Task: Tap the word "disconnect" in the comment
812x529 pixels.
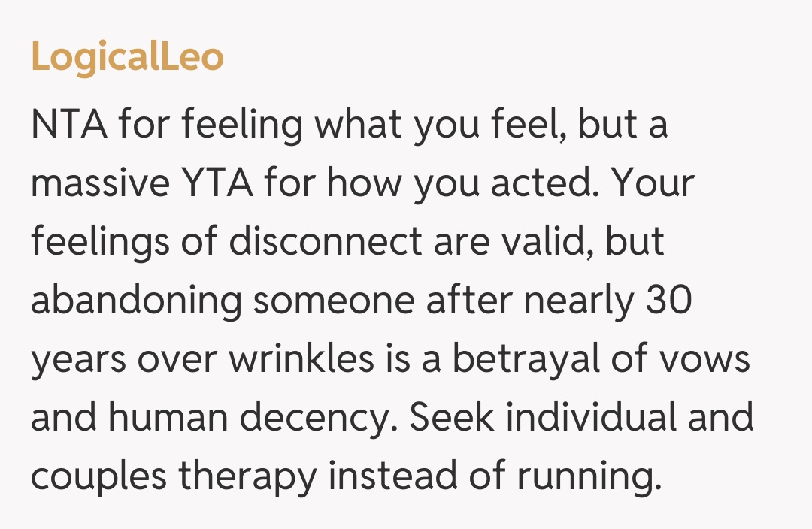Action: point(326,243)
